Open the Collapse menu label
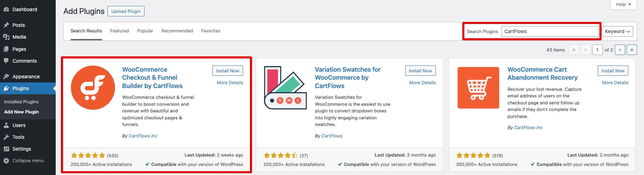Screen dimensions: 644x175 (x=28, y=161)
